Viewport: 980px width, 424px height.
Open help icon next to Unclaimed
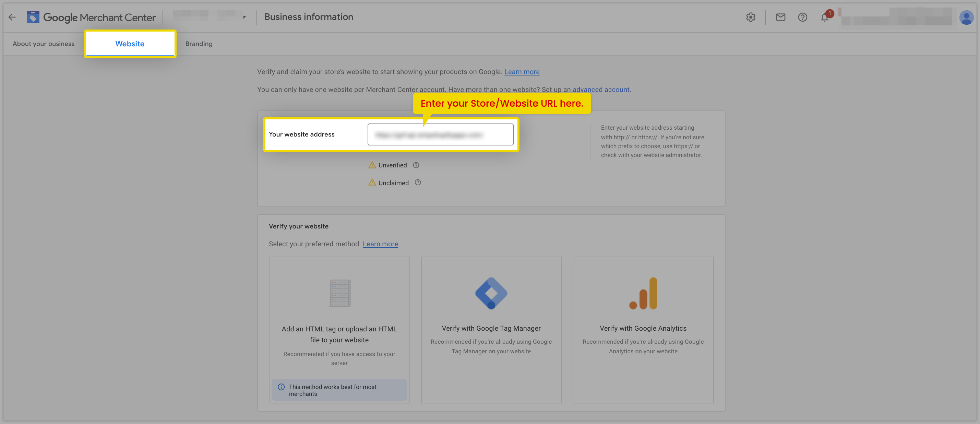(417, 182)
